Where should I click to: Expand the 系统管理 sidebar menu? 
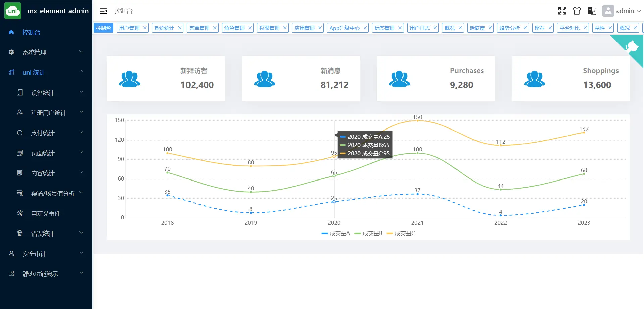(46, 52)
